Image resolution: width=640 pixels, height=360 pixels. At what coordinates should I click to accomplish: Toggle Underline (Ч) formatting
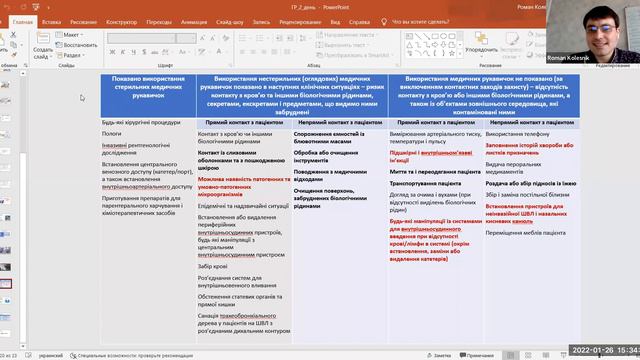click(133, 52)
